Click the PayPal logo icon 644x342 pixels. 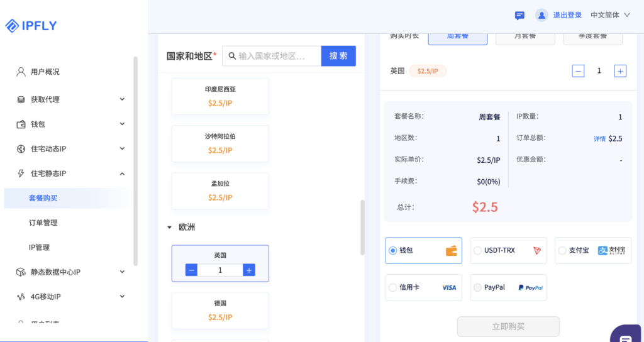click(531, 288)
